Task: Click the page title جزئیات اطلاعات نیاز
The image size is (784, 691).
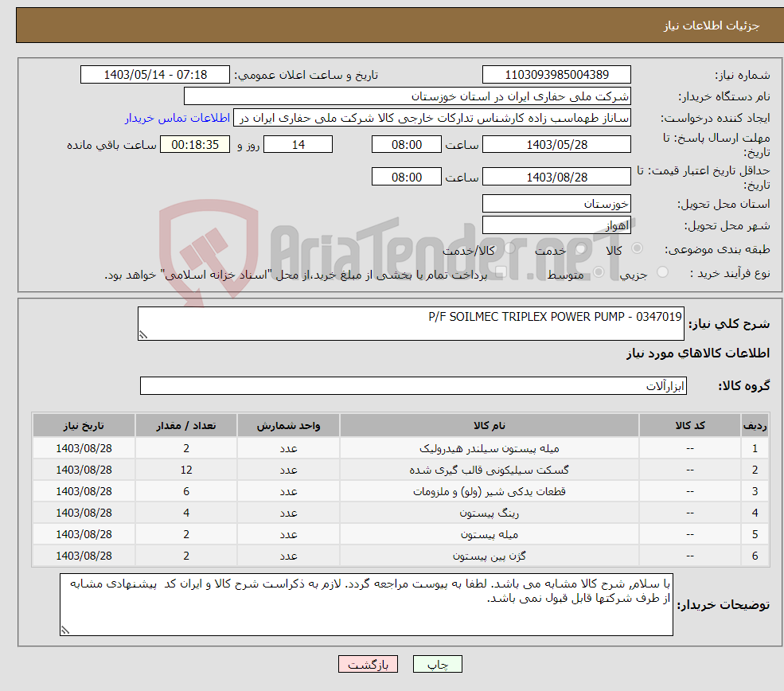Action: [712, 25]
